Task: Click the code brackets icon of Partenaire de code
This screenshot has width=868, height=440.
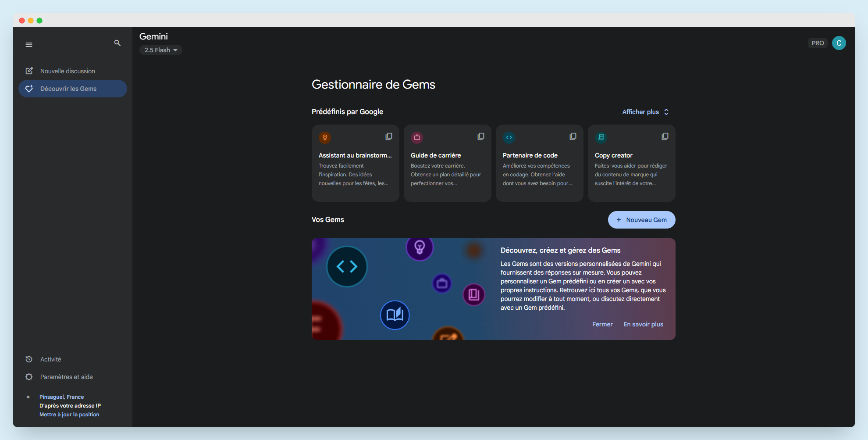Action: tap(509, 137)
